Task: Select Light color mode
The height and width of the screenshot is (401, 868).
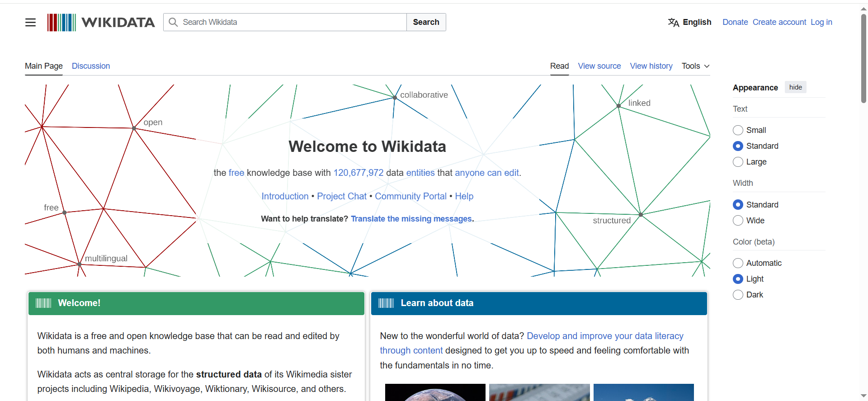Action: coord(738,279)
